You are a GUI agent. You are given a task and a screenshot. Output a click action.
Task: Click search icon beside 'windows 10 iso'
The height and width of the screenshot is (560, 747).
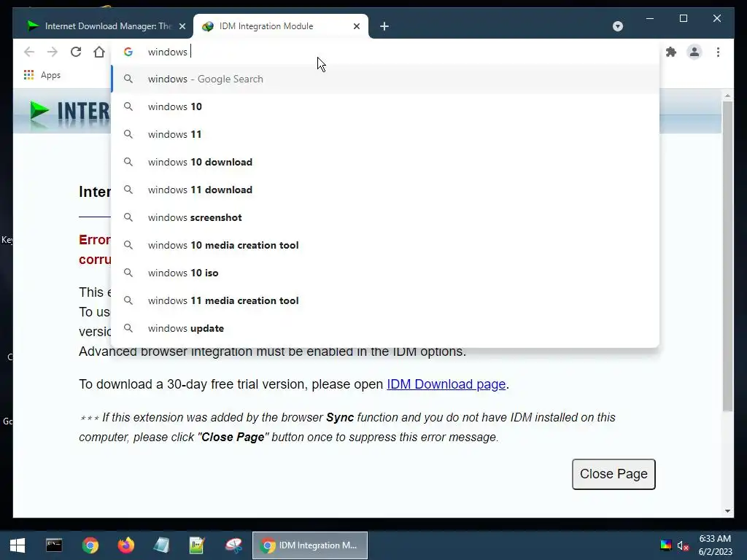128,273
